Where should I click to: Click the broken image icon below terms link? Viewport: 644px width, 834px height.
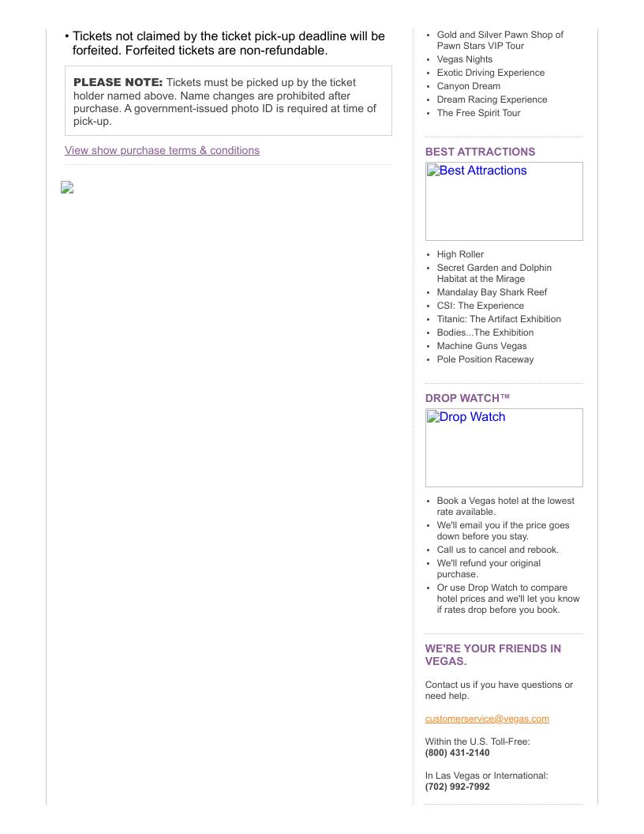pyautogui.click(x=67, y=188)
